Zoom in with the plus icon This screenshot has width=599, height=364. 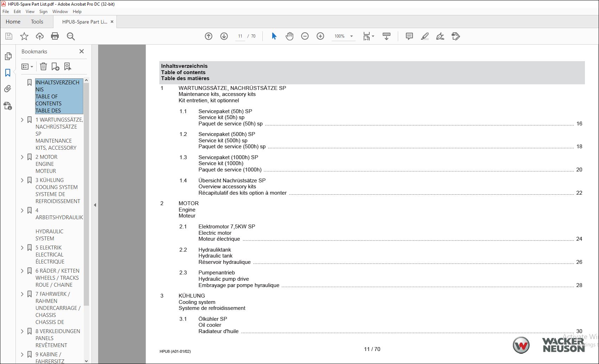[320, 36]
